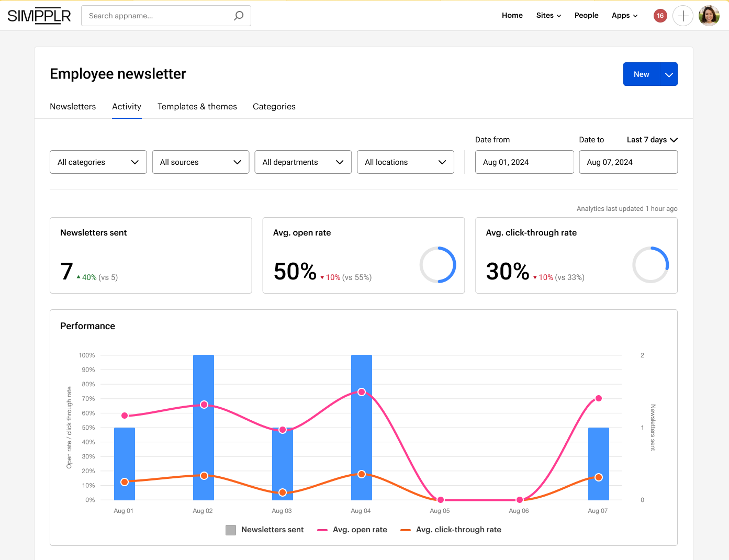Screen dimensions: 729x560
Task: Open the user profile avatar
Action: coord(709,16)
